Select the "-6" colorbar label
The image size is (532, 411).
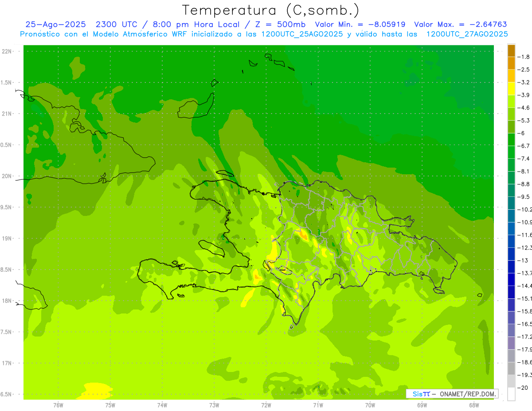[x=521, y=133]
